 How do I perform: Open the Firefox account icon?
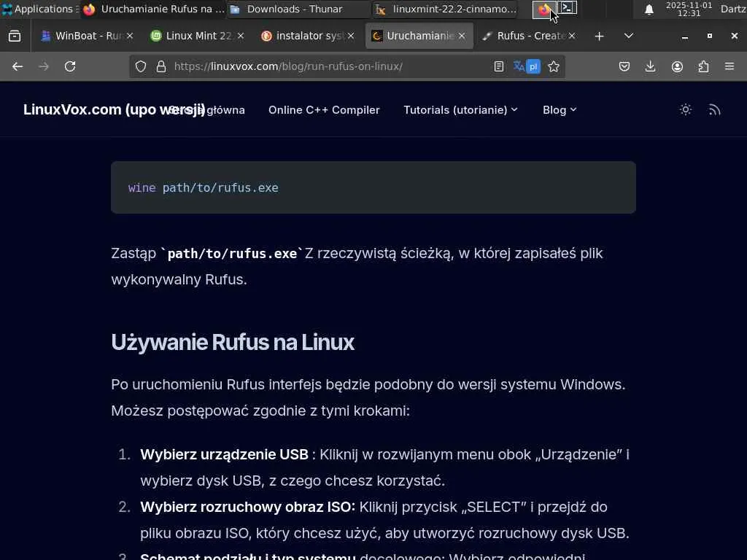pyautogui.click(x=677, y=66)
